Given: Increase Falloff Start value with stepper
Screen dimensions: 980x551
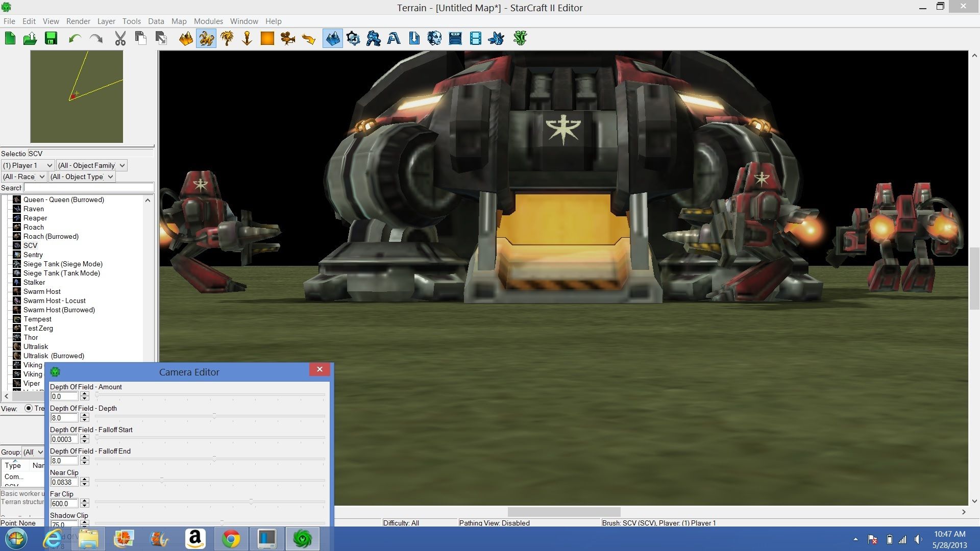Looking at the screenshot, I should pyautogui.click(x=85, y=437).
